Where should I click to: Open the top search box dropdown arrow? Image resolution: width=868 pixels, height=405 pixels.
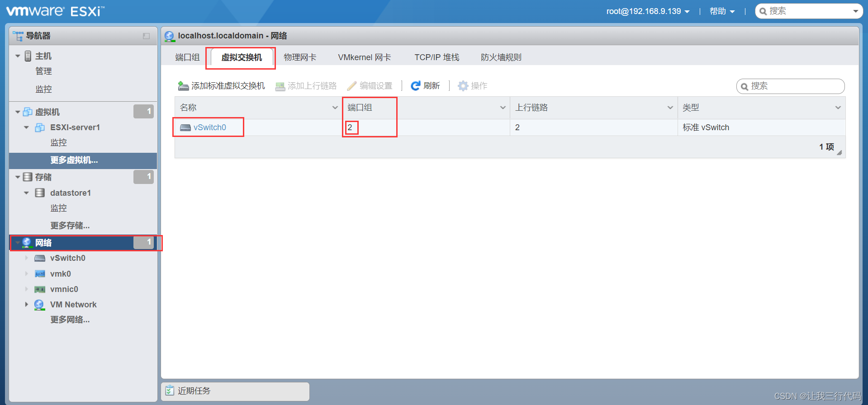pyautogui.click(x=855, y=12)
